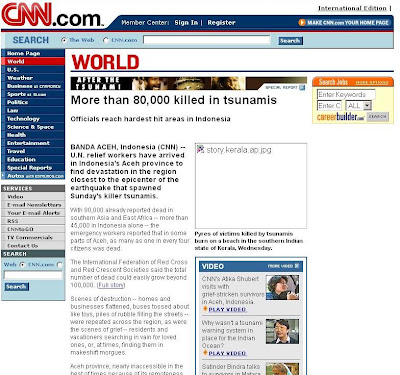Click the broken image icon story.kerala.ap.jpg
Image resolution: width=400 pixels, height=375 pixels.
[x=200, y=150]
